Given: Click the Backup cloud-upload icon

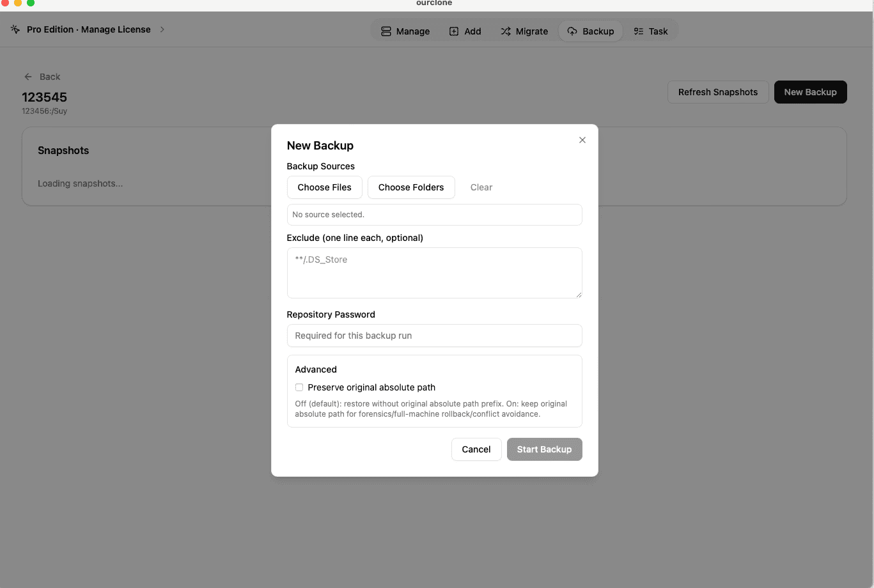Looking at the screenshot, I should 572,31.
